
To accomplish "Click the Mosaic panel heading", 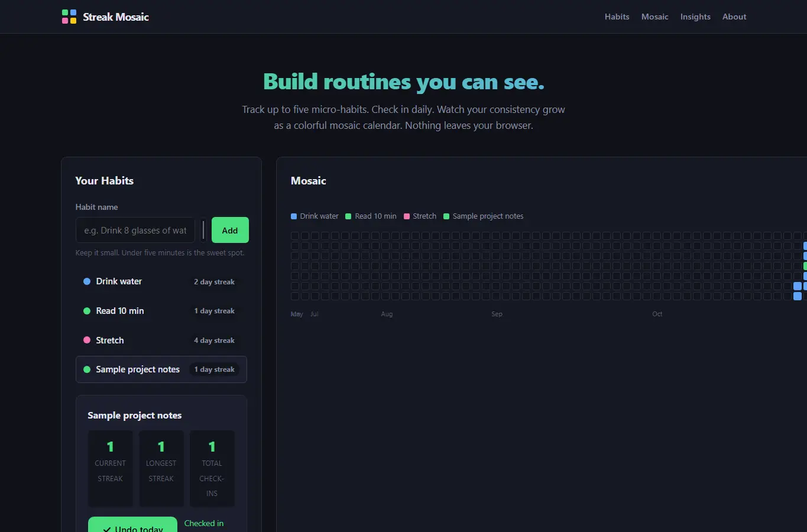I will [x=309, y=181].
